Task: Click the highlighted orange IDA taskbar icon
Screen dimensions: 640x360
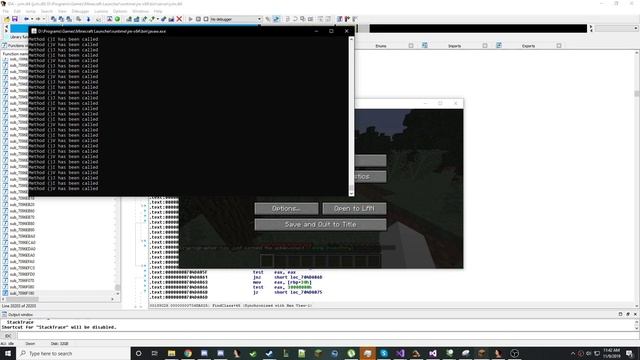Action: tap(367, 353)
